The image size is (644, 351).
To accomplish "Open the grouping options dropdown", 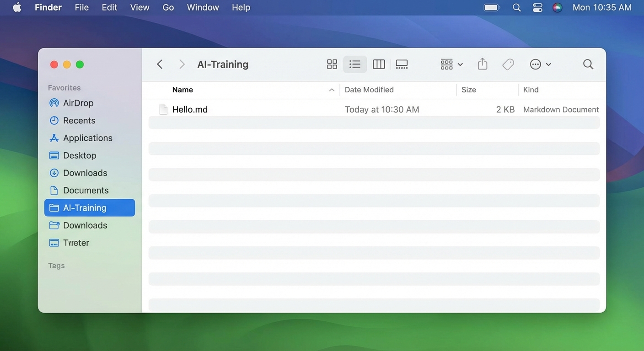I will click(451, 64).
